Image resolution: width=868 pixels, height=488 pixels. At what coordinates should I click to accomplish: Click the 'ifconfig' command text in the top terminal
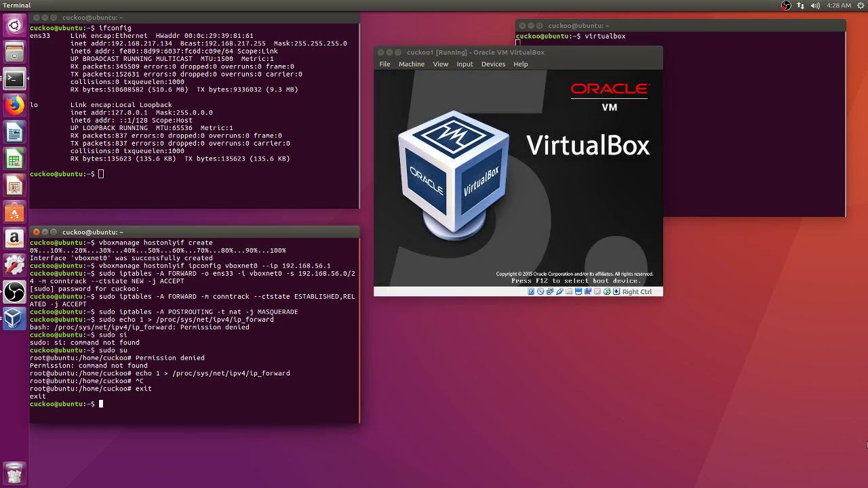115,28
